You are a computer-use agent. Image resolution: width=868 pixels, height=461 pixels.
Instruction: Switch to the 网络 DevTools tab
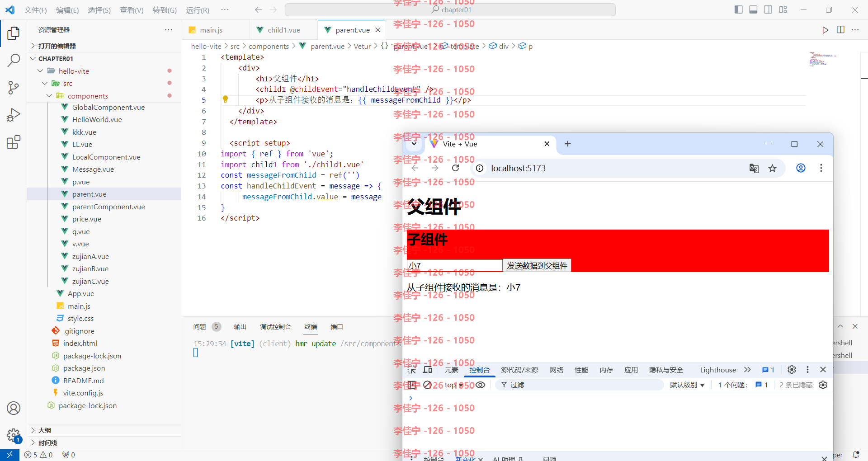[x=557, y=370]
